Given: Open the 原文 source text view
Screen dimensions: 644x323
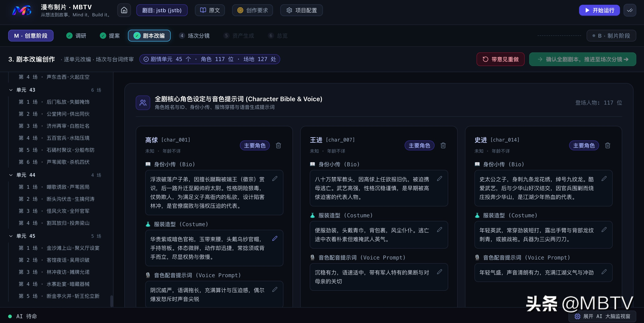Looking at the screenshot, I should 210,10.
